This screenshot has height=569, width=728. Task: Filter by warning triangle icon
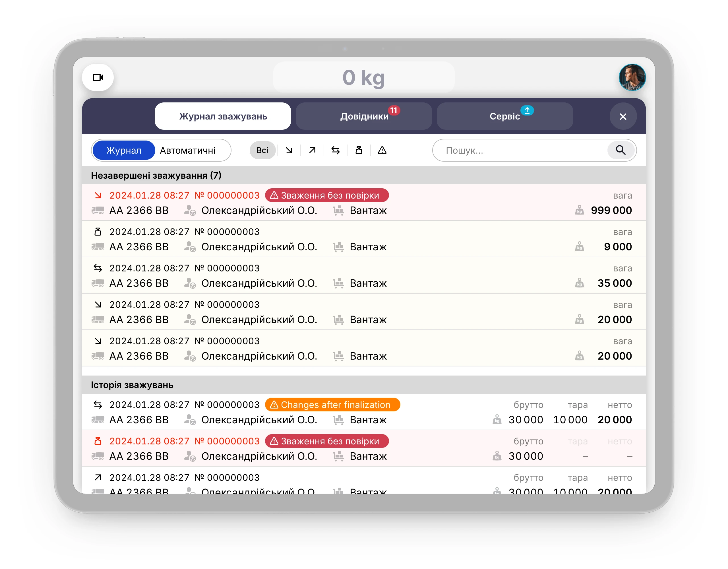coord(382,151)
